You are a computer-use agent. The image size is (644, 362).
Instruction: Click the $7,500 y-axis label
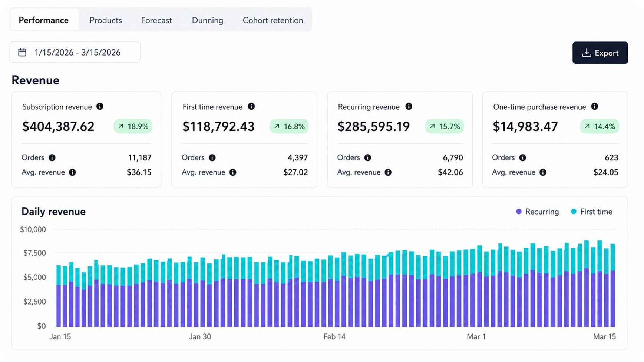click(x=34, y=253)
